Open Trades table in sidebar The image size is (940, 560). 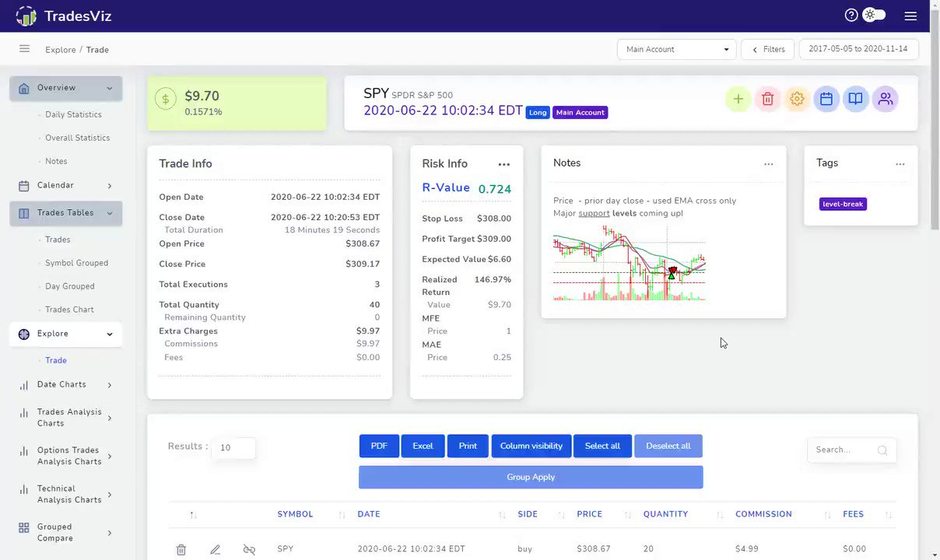pyautogui.click(x=58, y=240)
